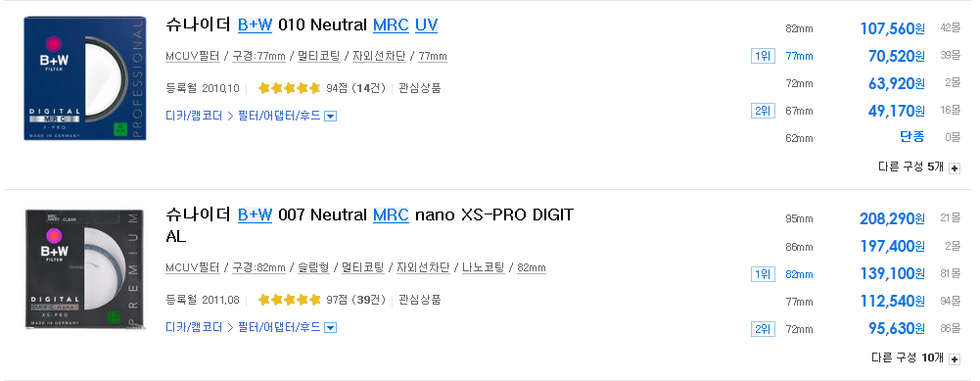Select 2위 rank badge beside 67mm price
Image resolution: width=980 pixels, height=381 pixels.
coord(763,111)
